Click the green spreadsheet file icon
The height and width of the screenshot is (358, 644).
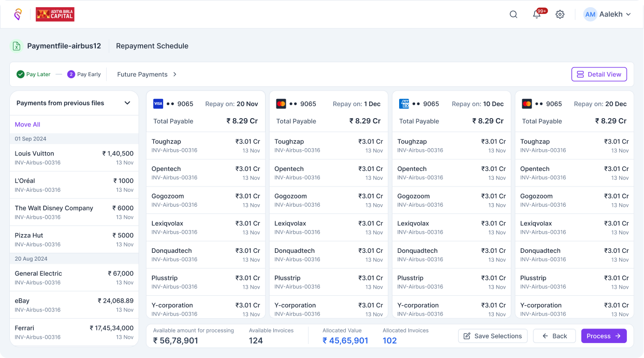coord(17,46)
